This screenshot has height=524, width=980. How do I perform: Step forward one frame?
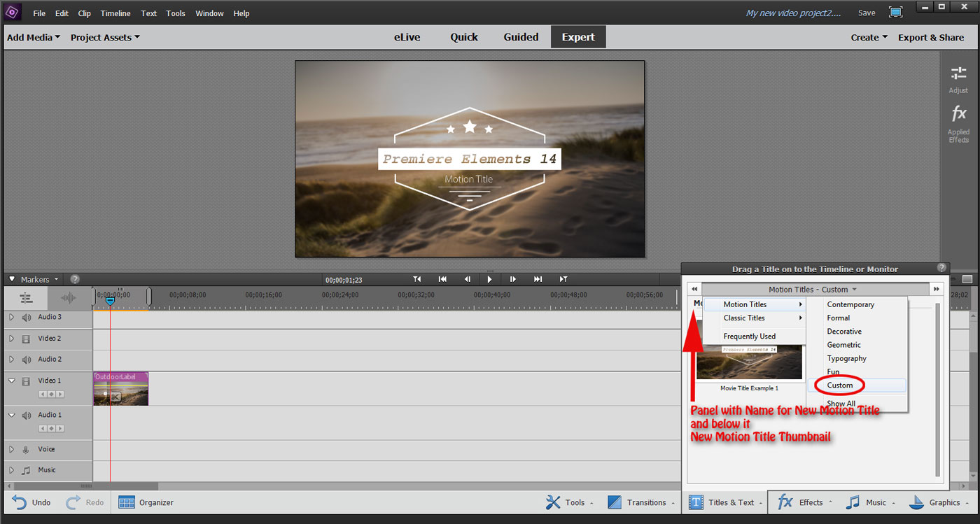pos(513,279)
